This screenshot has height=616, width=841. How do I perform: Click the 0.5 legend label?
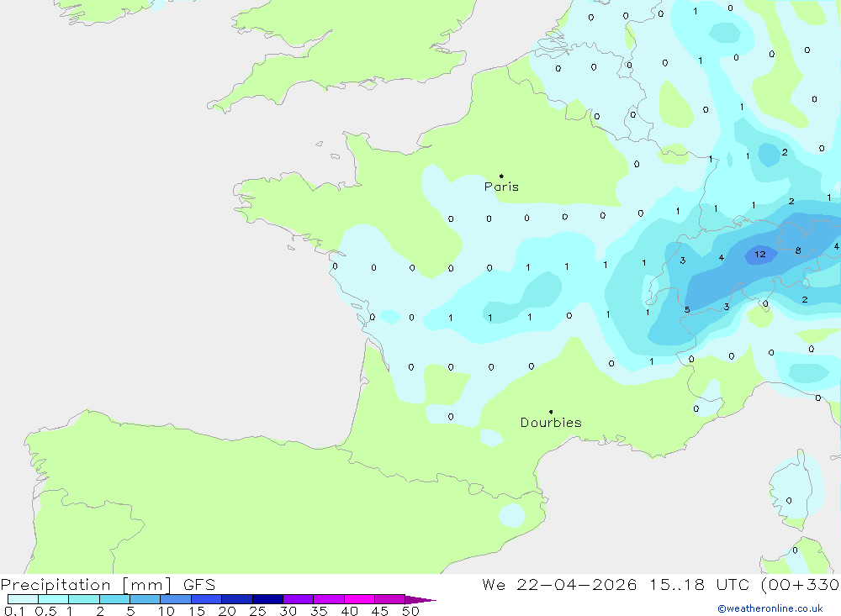pyautogui.click(x=45, y=611)
